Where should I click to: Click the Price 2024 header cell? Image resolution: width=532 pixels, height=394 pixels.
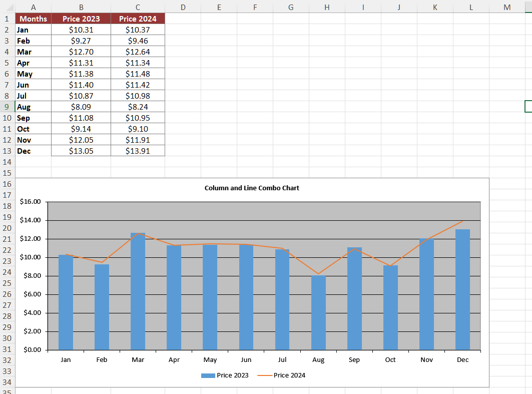tap(137, 19)
